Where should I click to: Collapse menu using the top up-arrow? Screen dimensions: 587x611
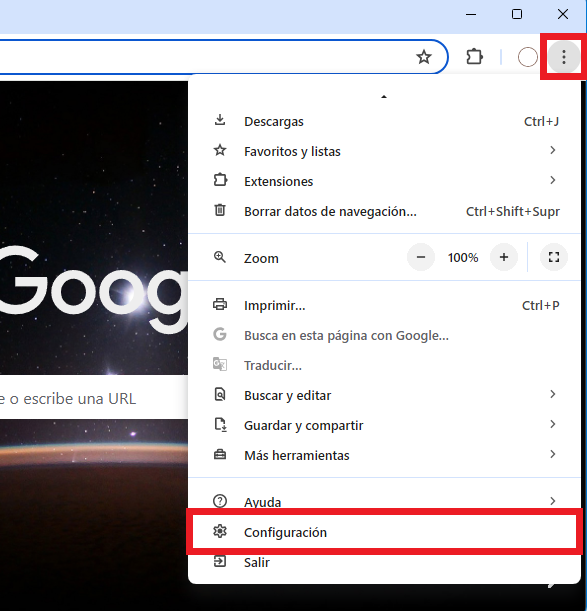tap(384, 96)
